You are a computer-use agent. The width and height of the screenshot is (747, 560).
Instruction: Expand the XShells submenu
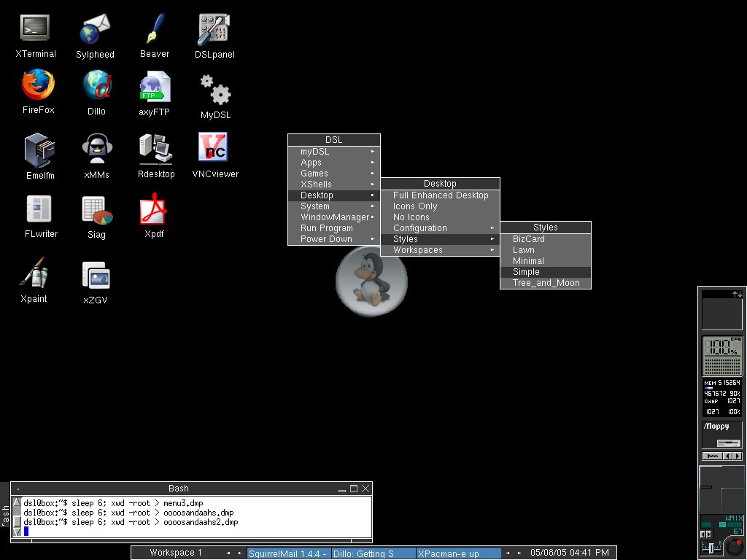(x=334, y=184)
